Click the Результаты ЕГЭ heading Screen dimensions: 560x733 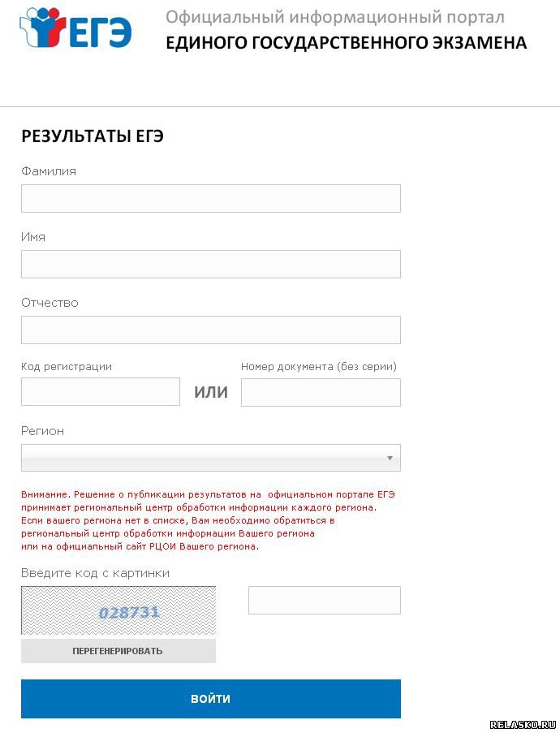[93, 136]
